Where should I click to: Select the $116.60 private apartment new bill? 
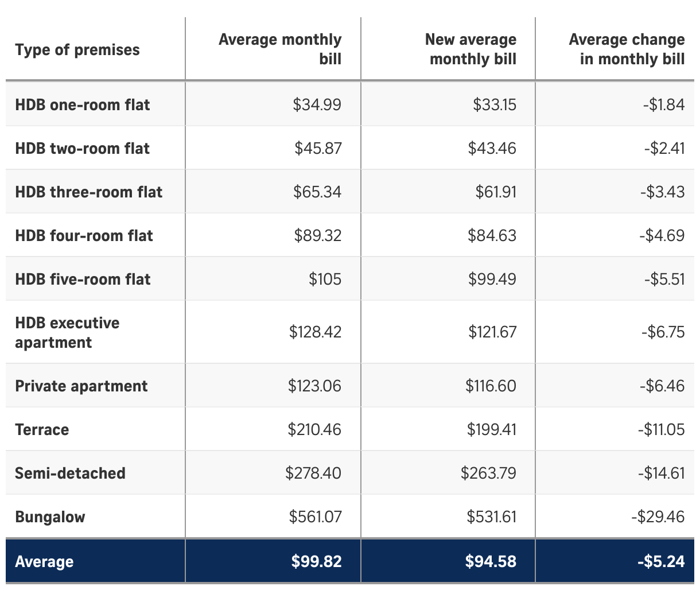coord(491,386)
